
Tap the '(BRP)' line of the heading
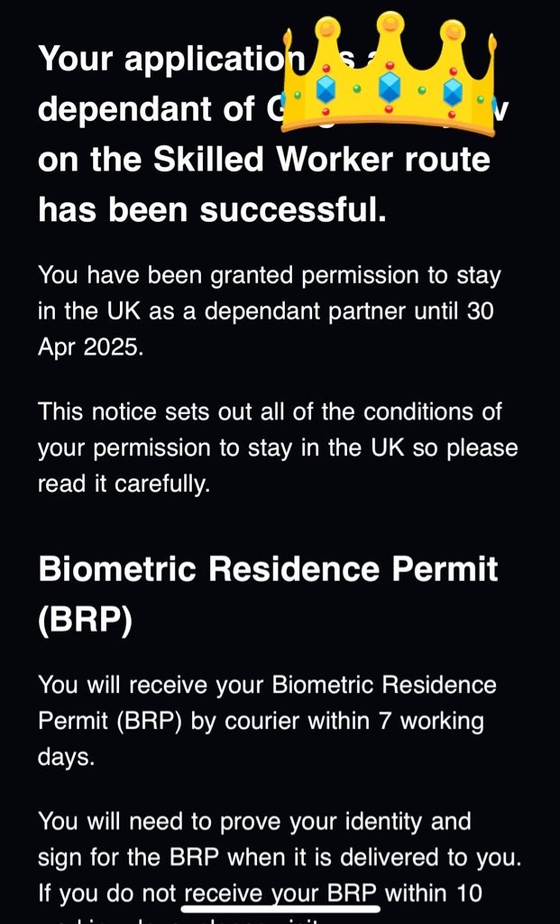pyautogui.click(x=86, y=619)
